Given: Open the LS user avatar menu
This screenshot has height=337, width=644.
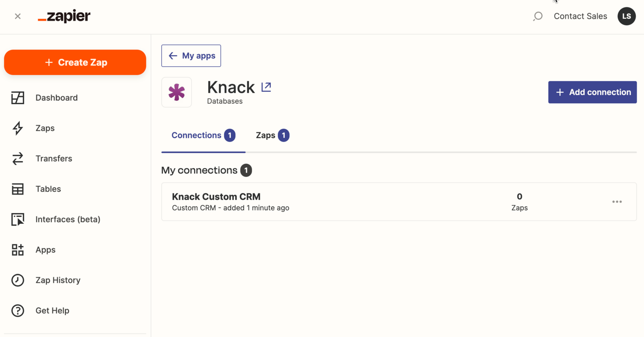Looking at the screenshot, I should click(x=626, y=16).
